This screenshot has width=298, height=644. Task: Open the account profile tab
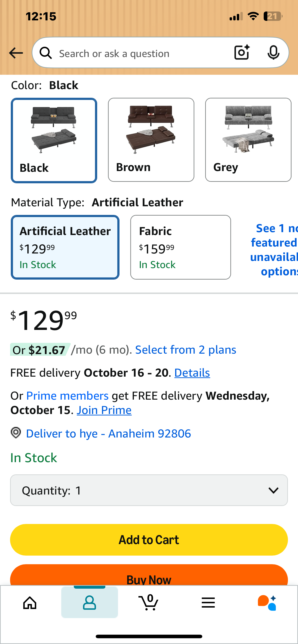[x=89, y=603]
